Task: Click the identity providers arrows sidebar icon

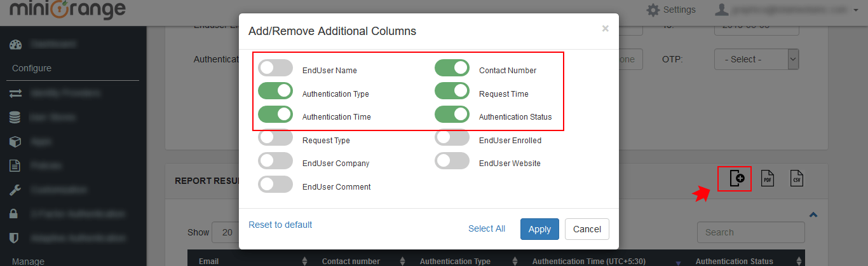Action: (16, 94)
